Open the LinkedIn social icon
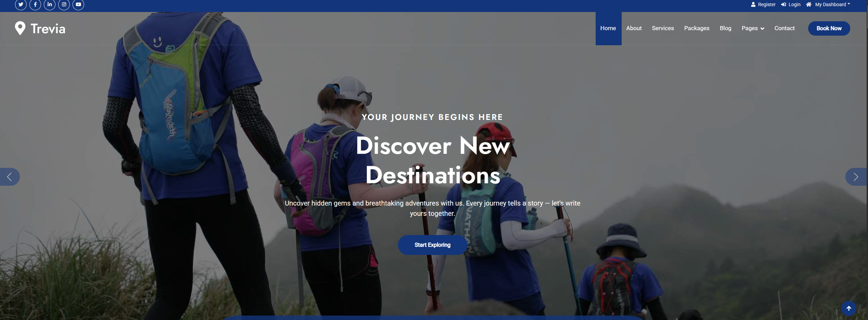The image size is (868, 320). [50, 4]
